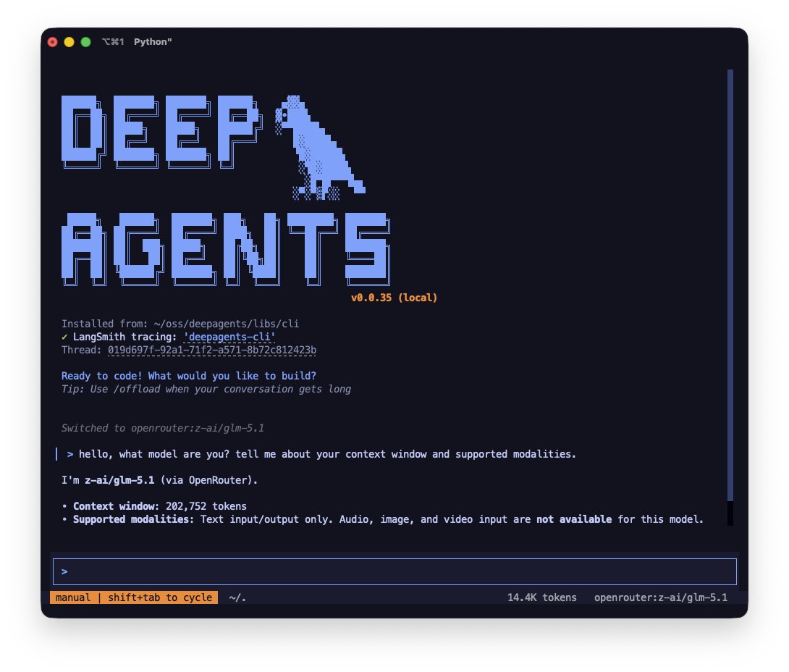This screenshot has width=789, height=672.
Task: Click the reply 'I'm z-ai/glm-5.1 (via OpenRouter).'
Action: click(x=159, y=480)
